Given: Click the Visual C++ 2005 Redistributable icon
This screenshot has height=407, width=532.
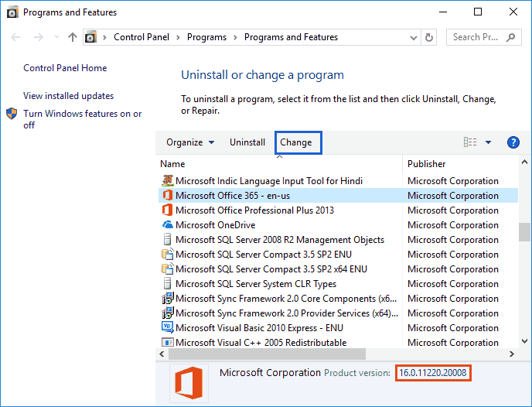Looking at the screenshot, I should coord(168,342).
